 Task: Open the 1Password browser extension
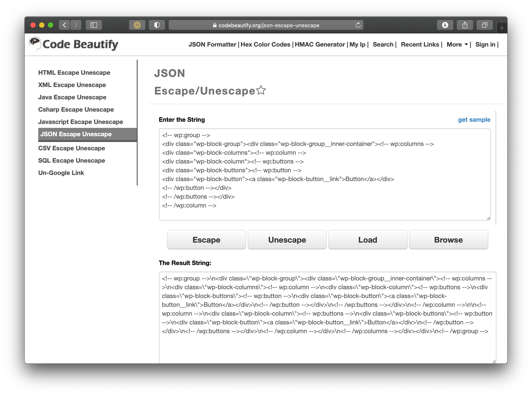point(137,25)
